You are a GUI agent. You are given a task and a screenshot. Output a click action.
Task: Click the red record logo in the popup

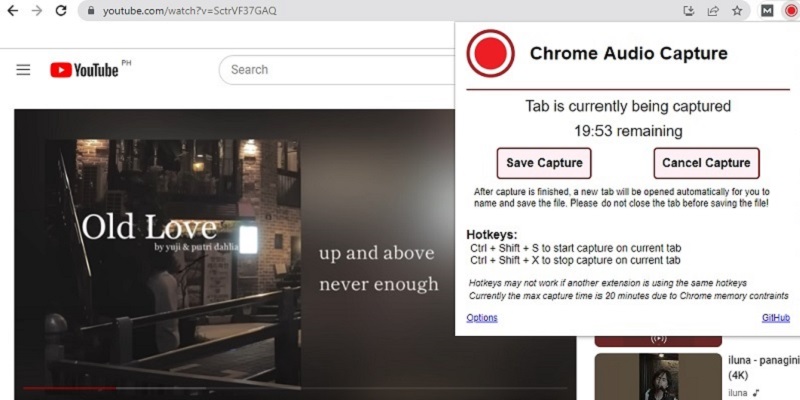point(490,53)
